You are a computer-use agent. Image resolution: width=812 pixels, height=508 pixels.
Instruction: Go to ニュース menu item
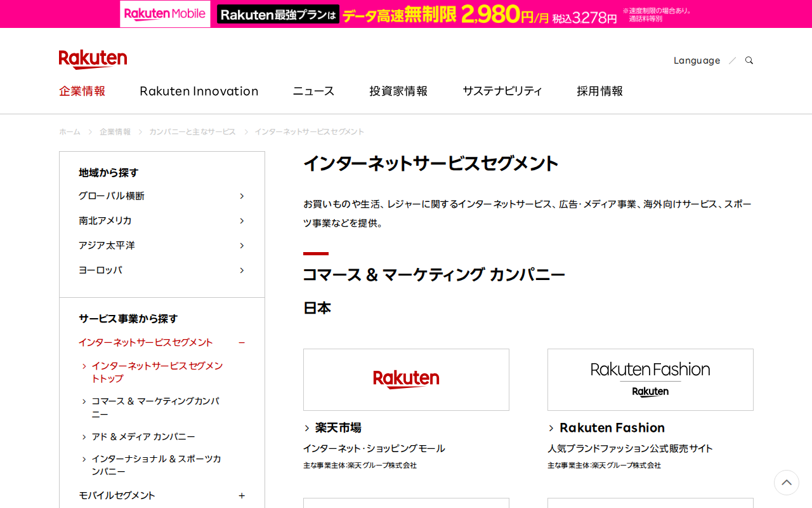(313, 91)
